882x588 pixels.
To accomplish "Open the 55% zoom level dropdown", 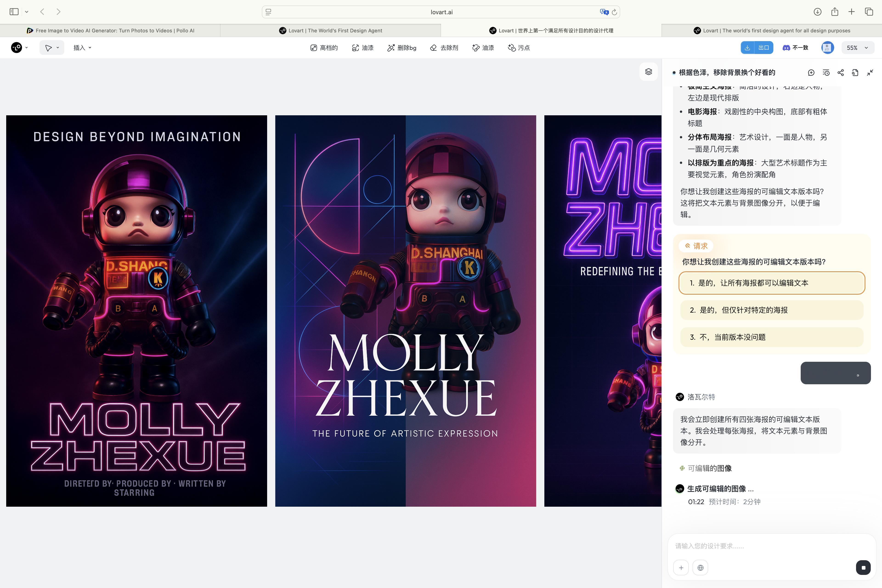I will (858, 48).
